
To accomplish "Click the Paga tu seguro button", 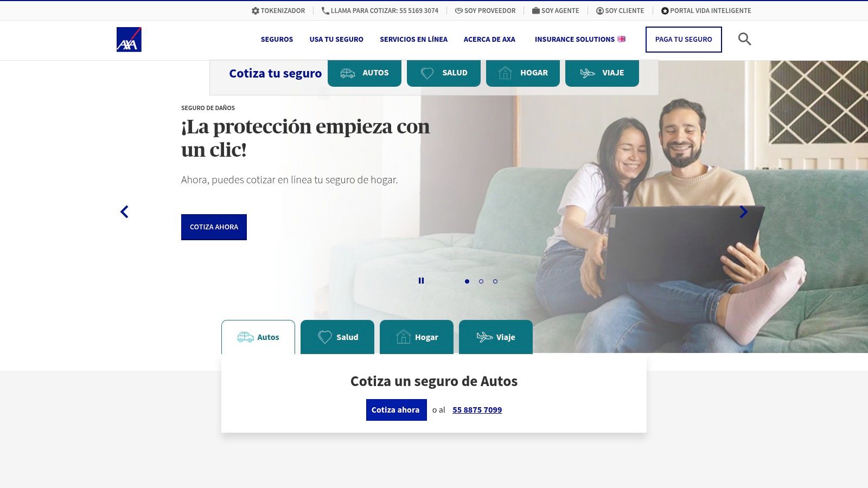I will [684, 40].
